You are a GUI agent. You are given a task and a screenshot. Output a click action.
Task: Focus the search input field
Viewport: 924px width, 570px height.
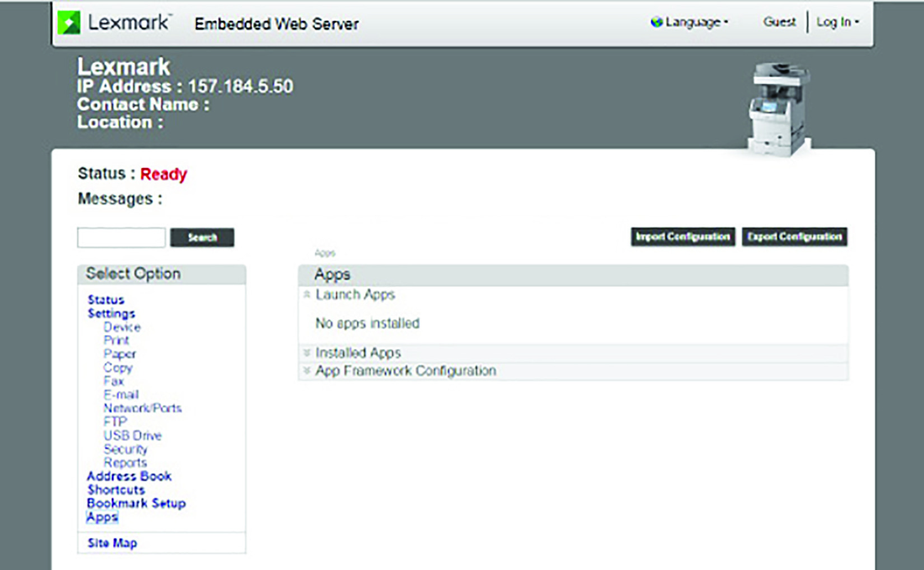122,238
